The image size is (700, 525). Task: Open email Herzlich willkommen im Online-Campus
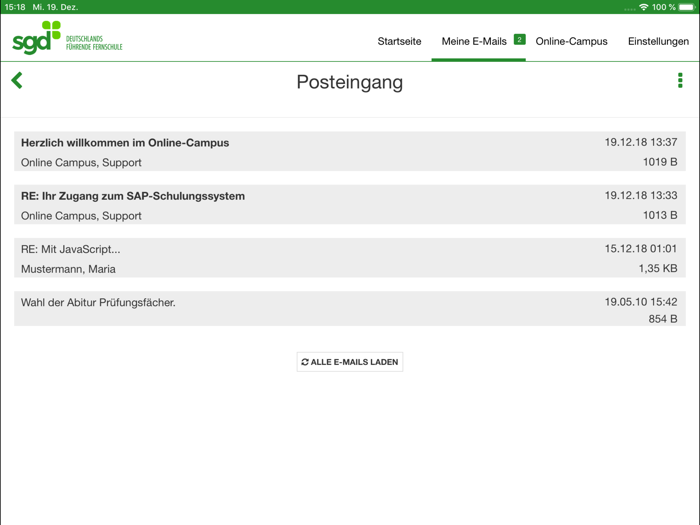[350, 151]
